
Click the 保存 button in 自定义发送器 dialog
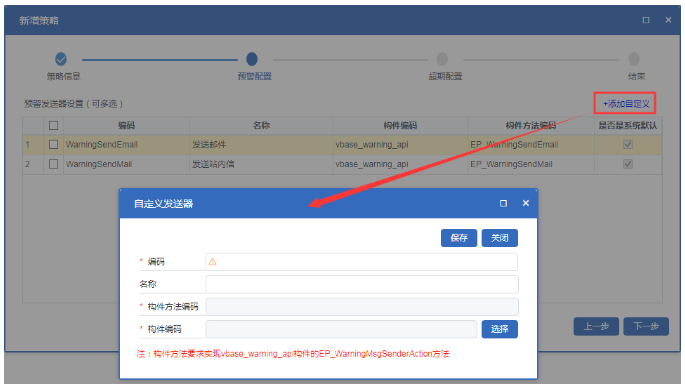tap(459, 238)
